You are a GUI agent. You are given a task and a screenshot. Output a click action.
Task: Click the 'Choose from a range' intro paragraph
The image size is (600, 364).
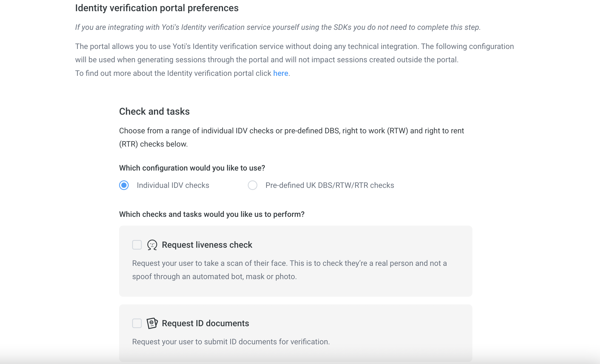(291, 137)
